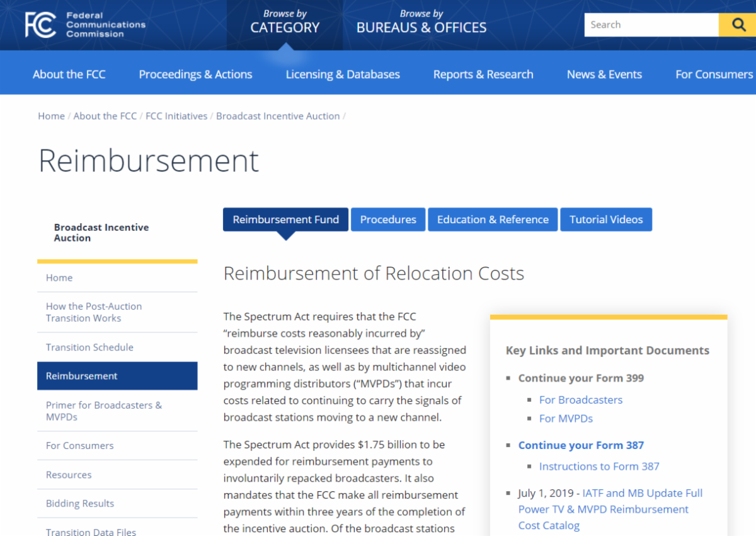
Task: Click the Continue your Form 387 link
Action: (x=581, y=445)
